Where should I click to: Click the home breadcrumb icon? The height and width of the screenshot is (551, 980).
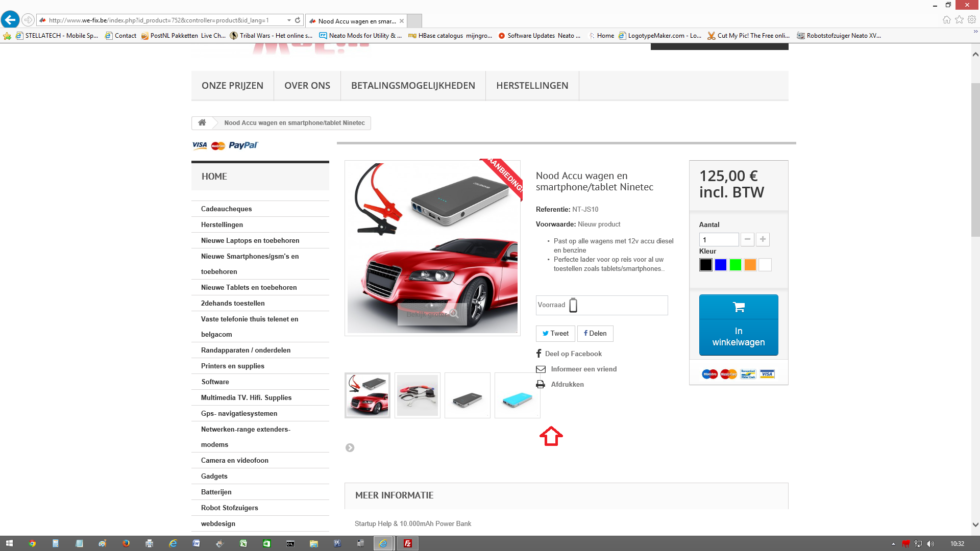click(202, 122)
